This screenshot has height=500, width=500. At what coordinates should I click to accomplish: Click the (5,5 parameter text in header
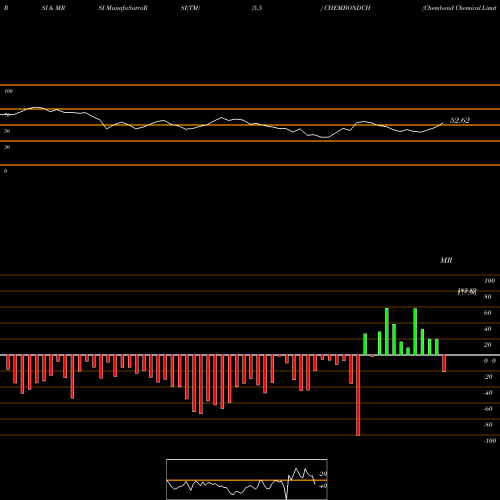[257, 8]
